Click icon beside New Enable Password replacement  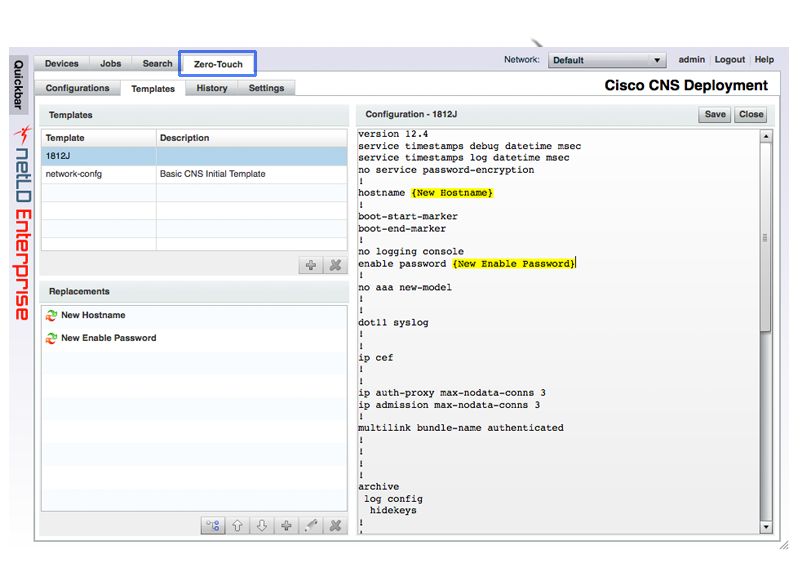coord(51,338)
